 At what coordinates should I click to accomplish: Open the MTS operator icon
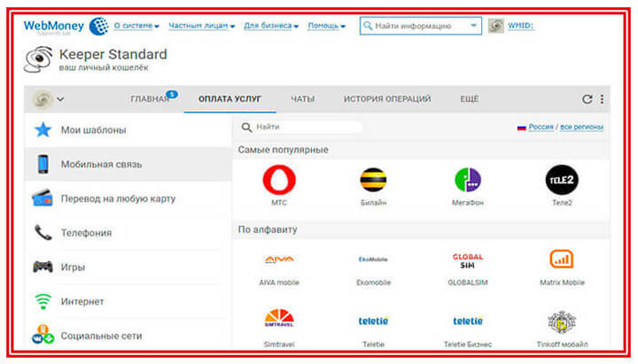tap(279, 180)
